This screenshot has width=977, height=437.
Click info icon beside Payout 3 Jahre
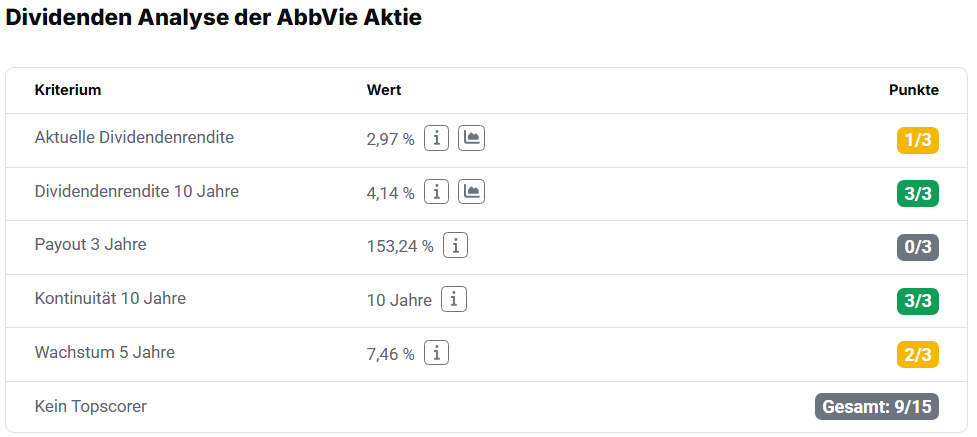coord(455,246)
